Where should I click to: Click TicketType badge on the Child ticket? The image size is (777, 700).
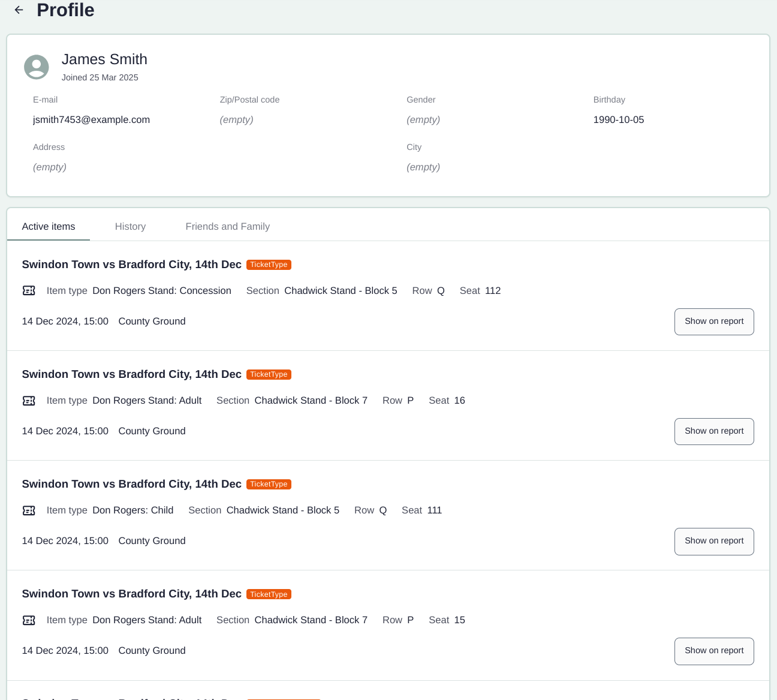pyautogui.click(x=269, y=484)
